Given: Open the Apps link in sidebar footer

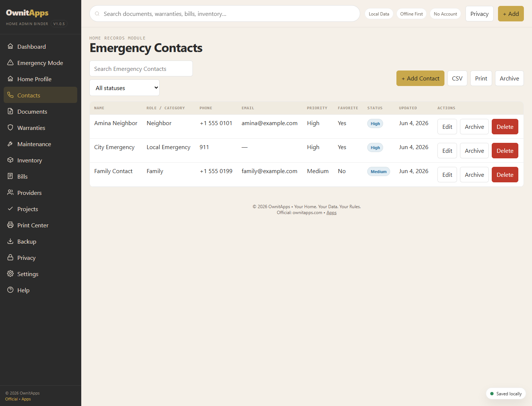Looking at the screenshot, I should click(26, 399).
